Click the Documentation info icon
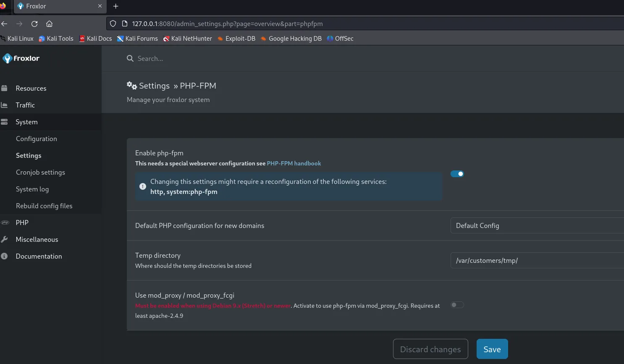The height and width of the screenshot is (364, 624). pyautogui.click(x=4, y=256)
